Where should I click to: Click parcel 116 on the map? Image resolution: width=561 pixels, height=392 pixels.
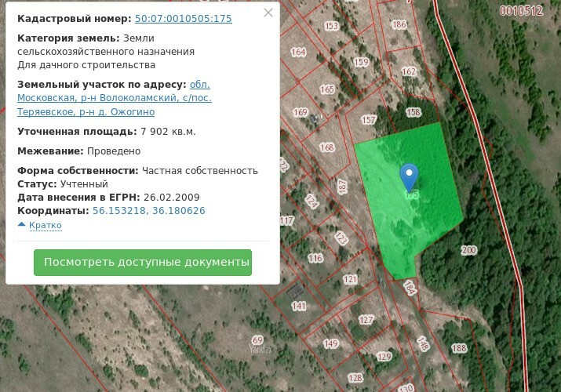pyautogui.click(x=315, y=258)
